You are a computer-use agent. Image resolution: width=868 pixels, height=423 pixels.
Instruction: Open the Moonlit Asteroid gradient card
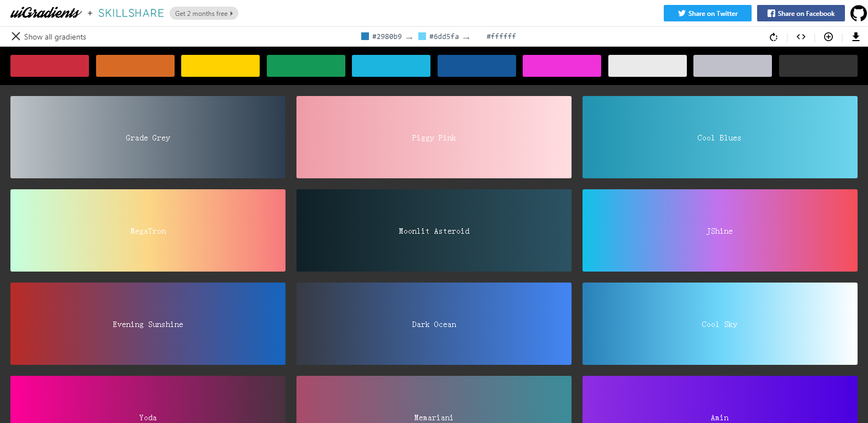434,230
